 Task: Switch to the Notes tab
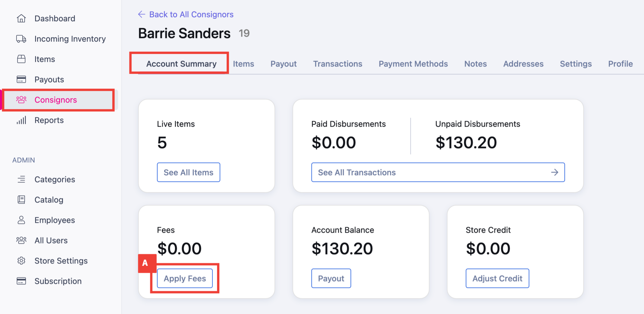[x=475, y=64]
